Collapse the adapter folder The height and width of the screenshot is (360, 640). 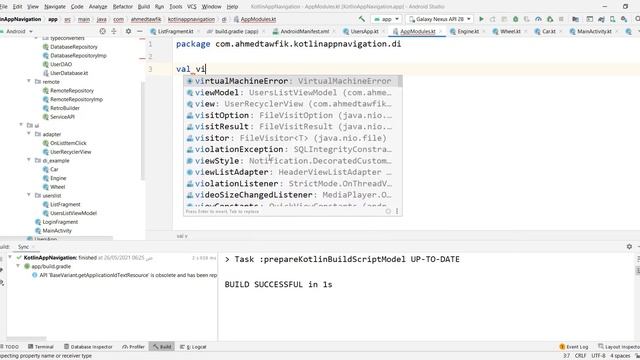pos(29,133)
